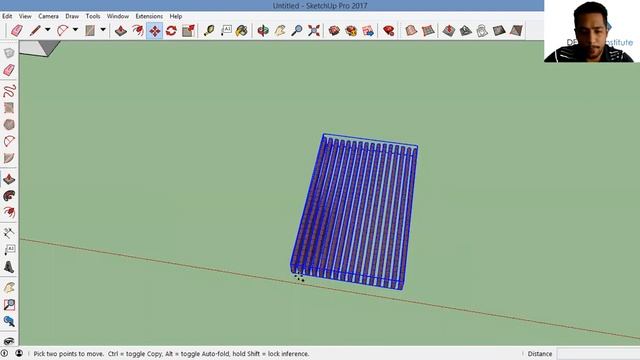
Task: Click the From Contours sandbox tool
Action: [411, 31]
